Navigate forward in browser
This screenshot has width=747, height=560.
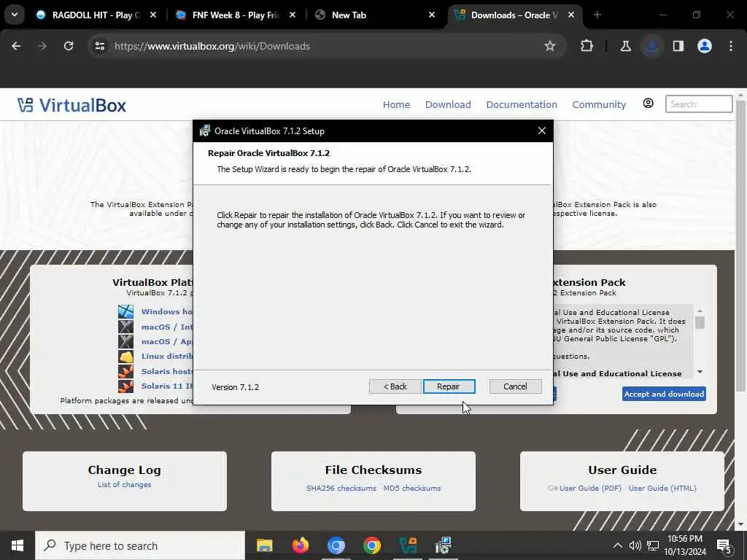coord(42,46)
